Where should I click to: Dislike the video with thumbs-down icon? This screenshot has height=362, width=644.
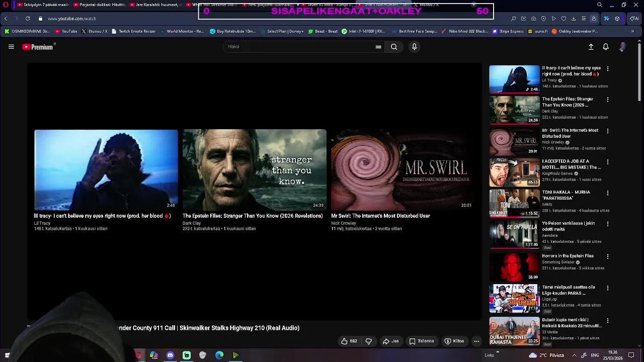tap(368, 341)
